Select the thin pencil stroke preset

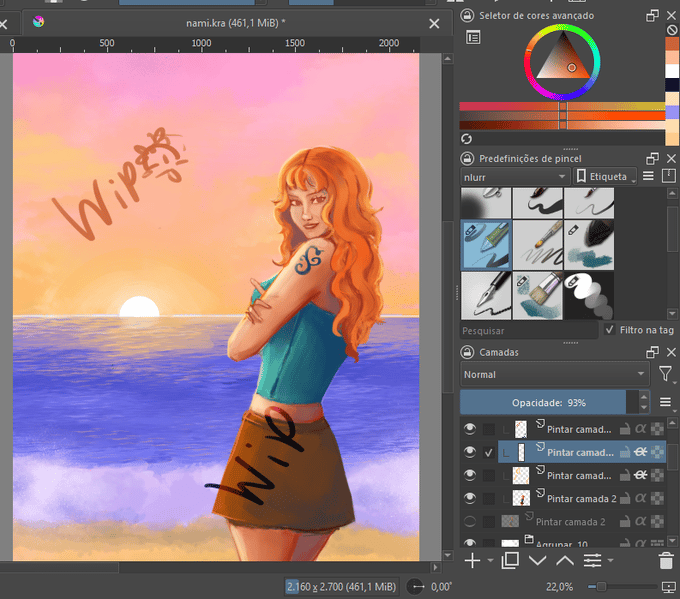coord(589,203)
